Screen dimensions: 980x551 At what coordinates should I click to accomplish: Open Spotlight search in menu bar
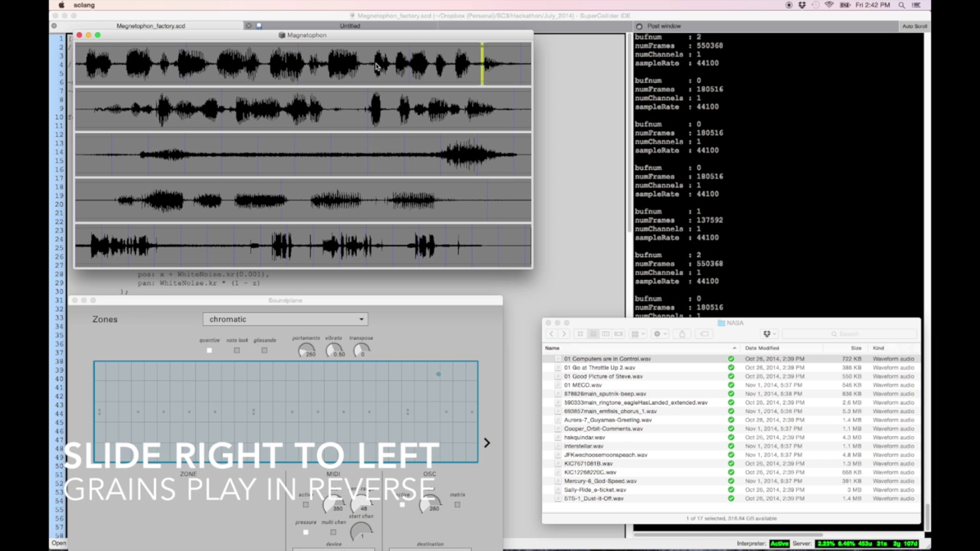click(x=902, y=5)
